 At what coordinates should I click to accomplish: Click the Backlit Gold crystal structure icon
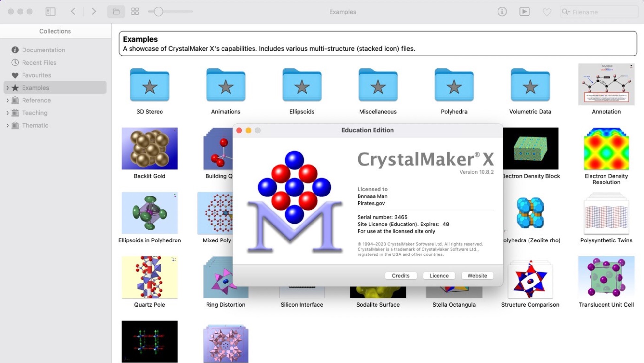pyautogui.click(x=149, y=148)
